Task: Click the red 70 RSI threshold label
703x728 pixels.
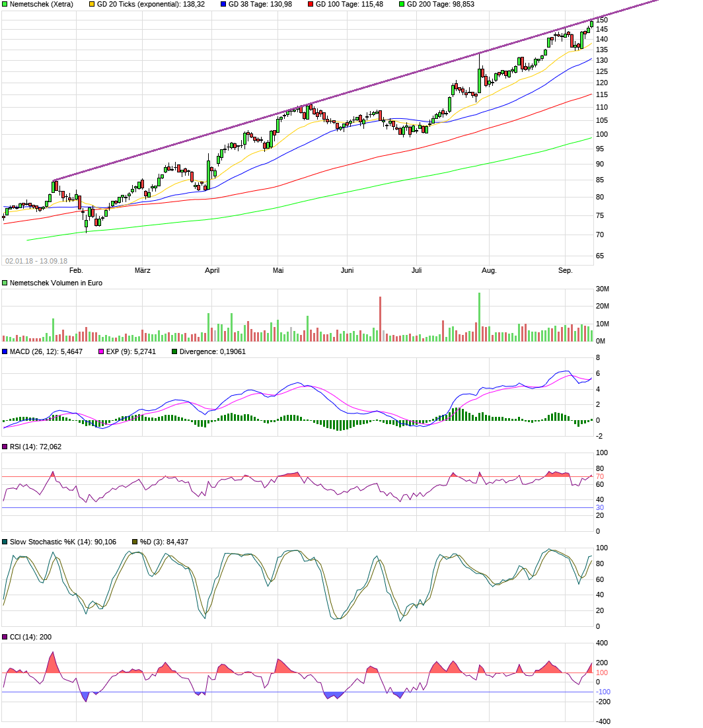Action: pyautogui.click(x=600, y=477)
